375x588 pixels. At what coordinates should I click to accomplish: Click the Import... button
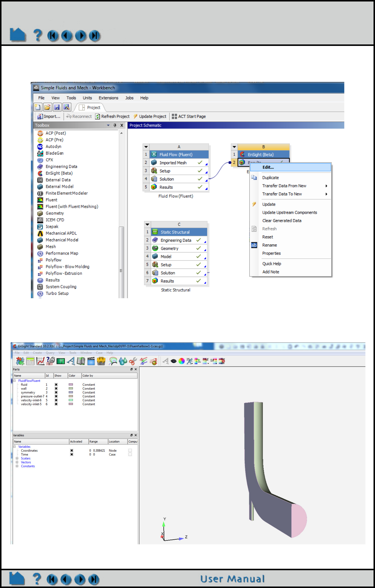pyautogui.click(x=49, y=116)
